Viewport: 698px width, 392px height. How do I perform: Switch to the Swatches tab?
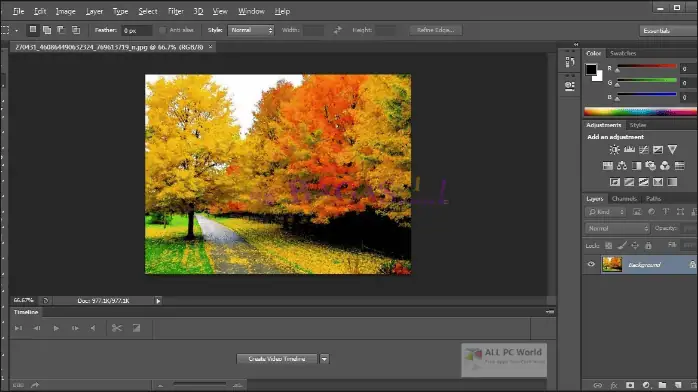[623, 53]
